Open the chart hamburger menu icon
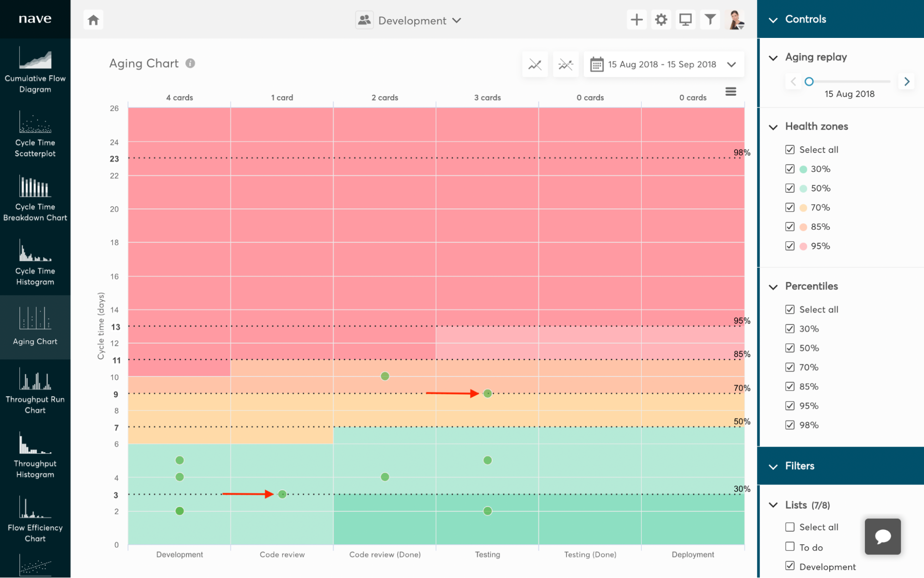 tap(730, 92)
